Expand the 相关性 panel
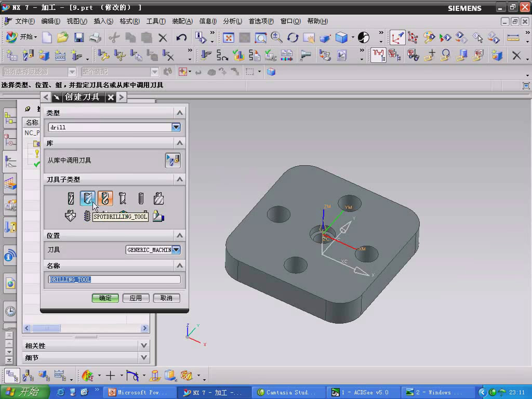 (144, 345)
